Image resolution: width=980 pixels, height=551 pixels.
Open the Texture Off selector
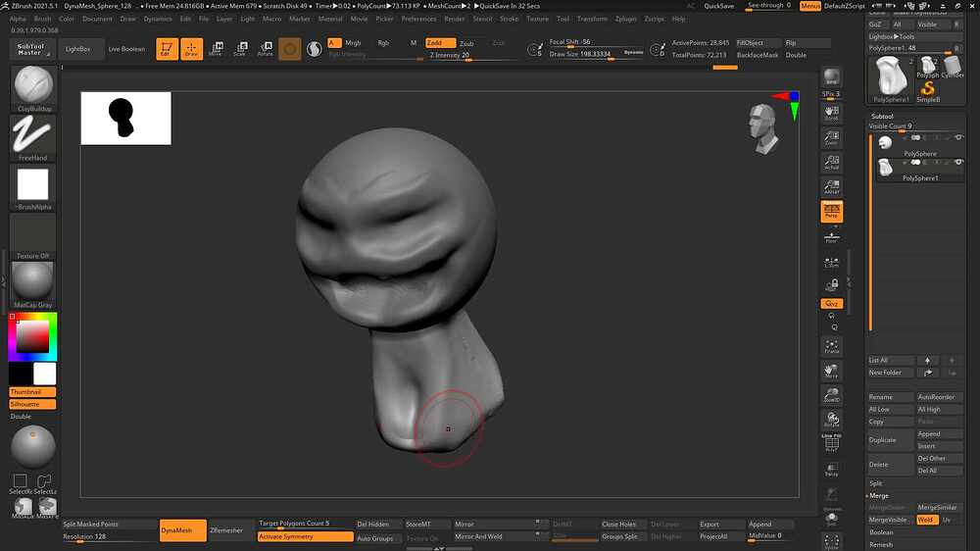click(x=33, y=236)
